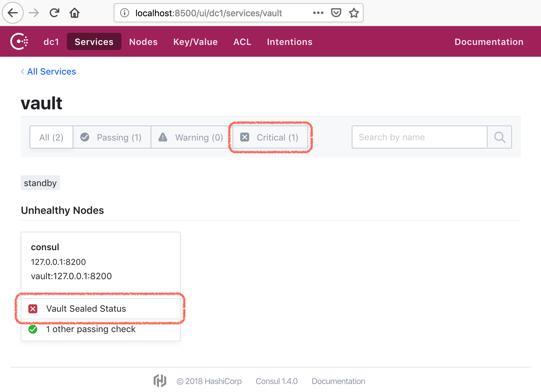Return to All Services
Viewport: 541px width, 392px height.
click(48, 71)
